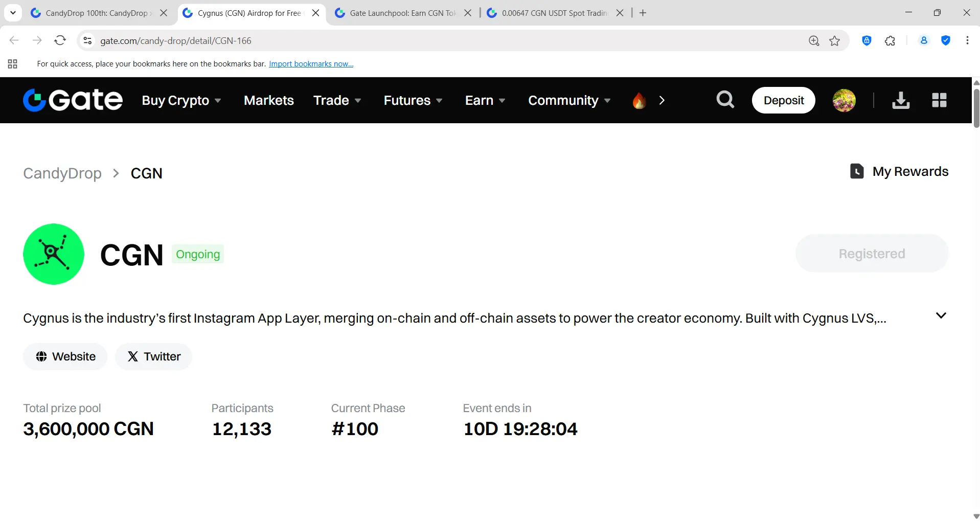Open the grid apps menu icon
Viewport: 980px width, 521px height.
(x=939, y=100)
